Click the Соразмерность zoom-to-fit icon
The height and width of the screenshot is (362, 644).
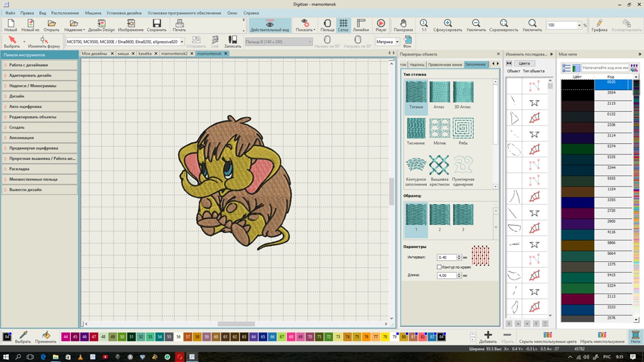click(504, 25)
